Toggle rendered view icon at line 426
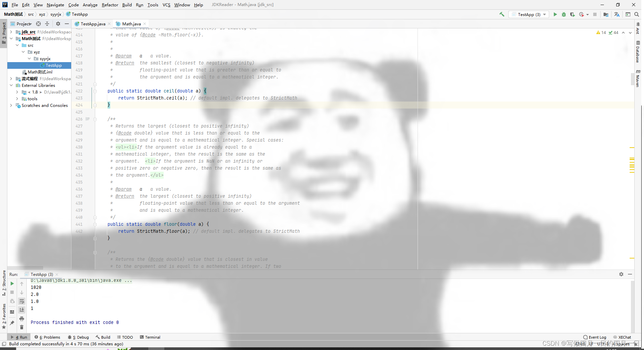The height and width of the screenshot is (350, 644). (88, 119)
